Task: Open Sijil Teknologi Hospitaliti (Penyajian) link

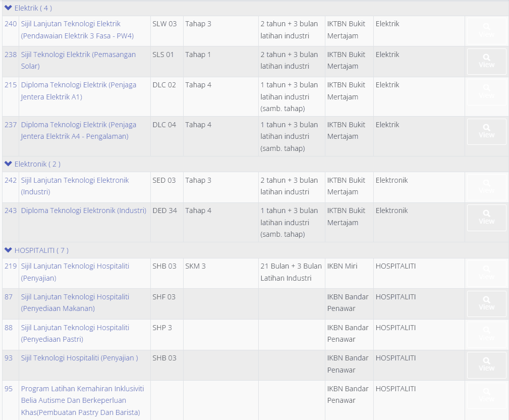Action: click(79, 358)
